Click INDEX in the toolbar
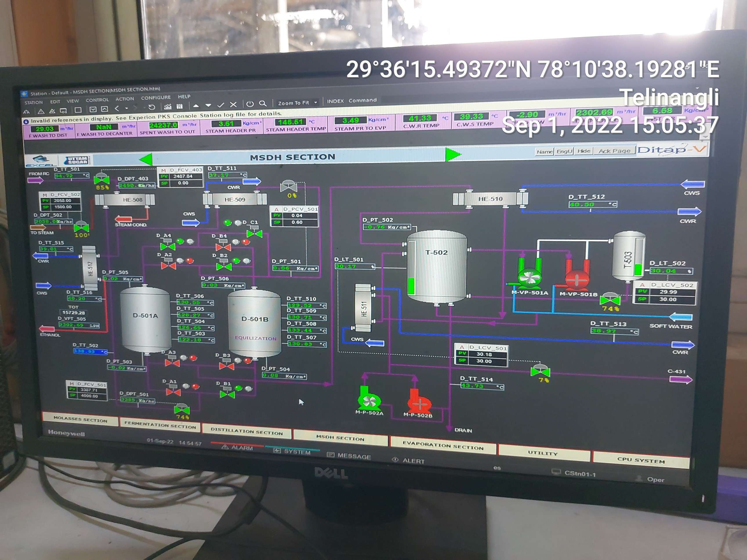 pyautogui.click(x=335, y=101)
